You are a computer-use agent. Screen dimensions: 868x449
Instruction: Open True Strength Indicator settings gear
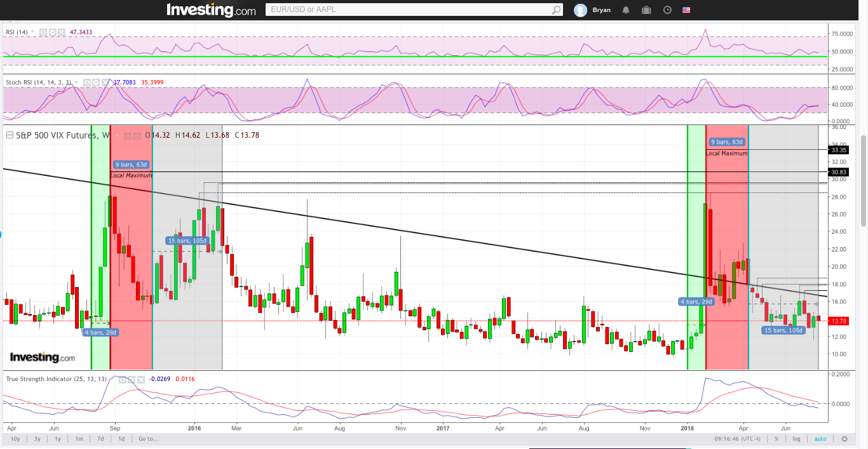132,380
